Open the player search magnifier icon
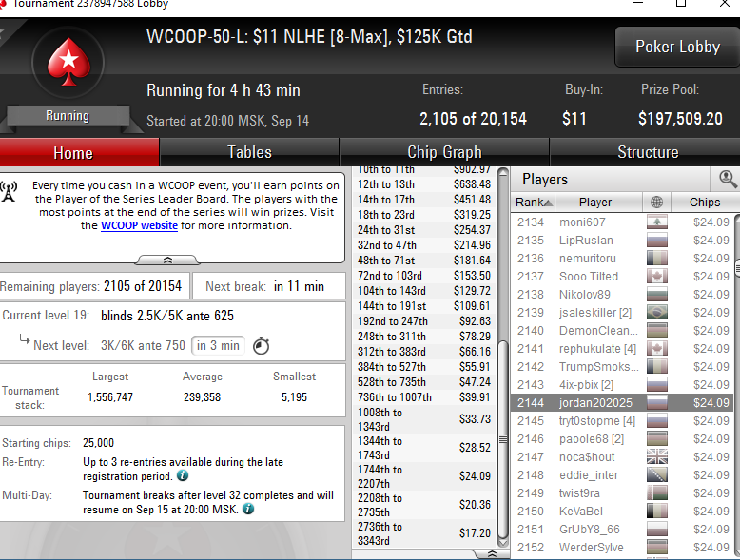Viewport: 740px width, 560px height. coord(728,179)
